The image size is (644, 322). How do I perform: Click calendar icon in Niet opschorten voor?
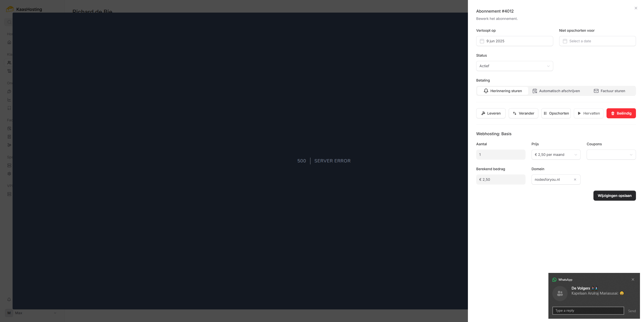click(x=565, y=41)
